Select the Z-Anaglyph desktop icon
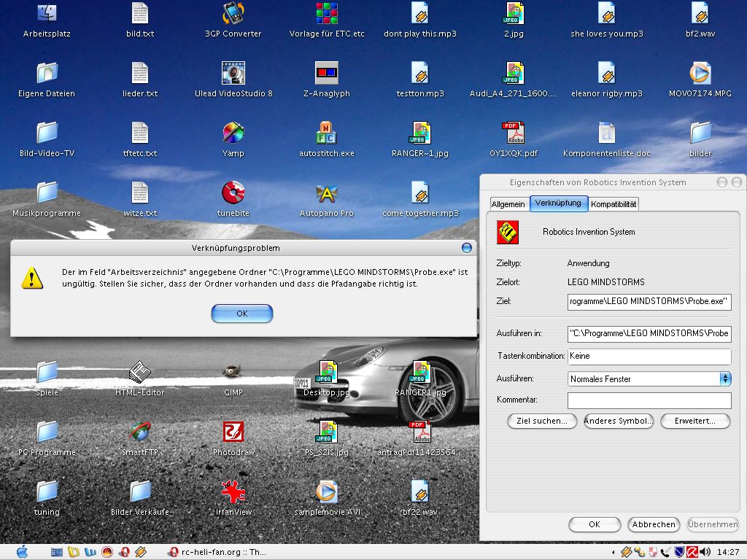747x560 pixels. tap(326, 74)
